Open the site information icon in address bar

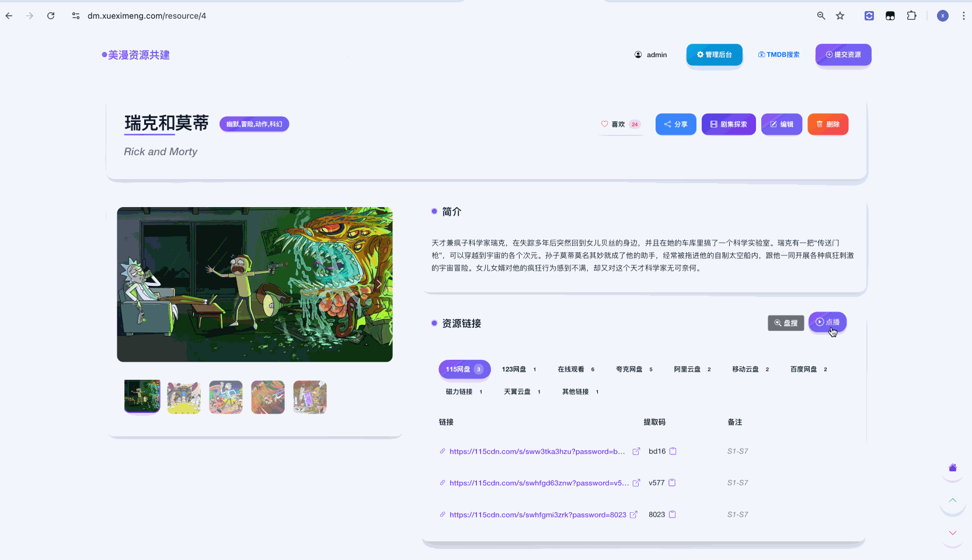76,16
